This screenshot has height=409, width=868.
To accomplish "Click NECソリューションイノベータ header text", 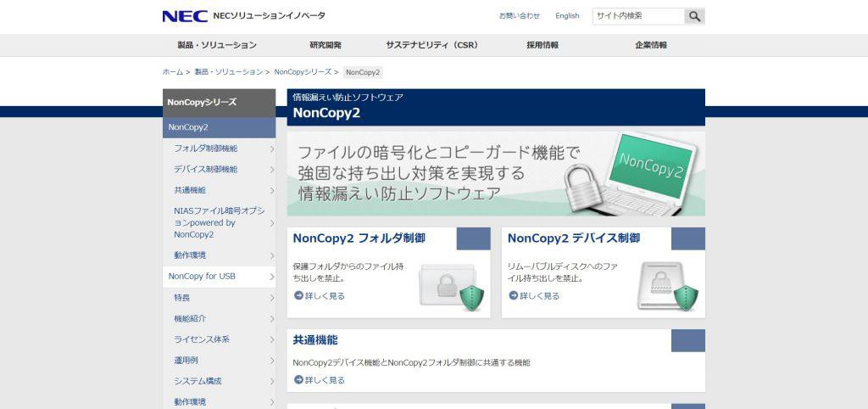I will [269, 16].
